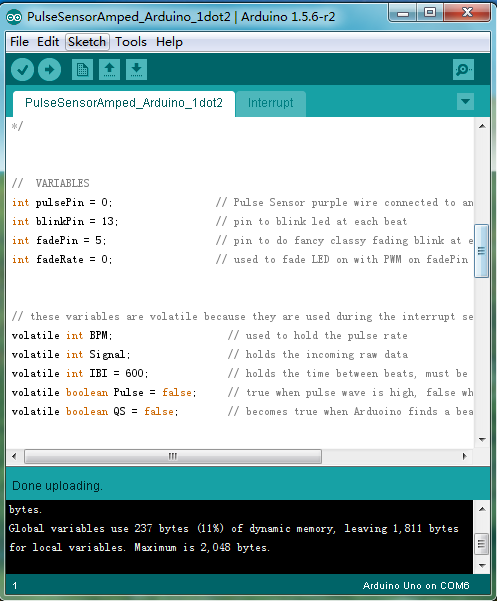The width and height of the screenshot is (497, 601).
Task: Click the line 'int fadePin = 5;'
Action: click(x=59, y=241)
